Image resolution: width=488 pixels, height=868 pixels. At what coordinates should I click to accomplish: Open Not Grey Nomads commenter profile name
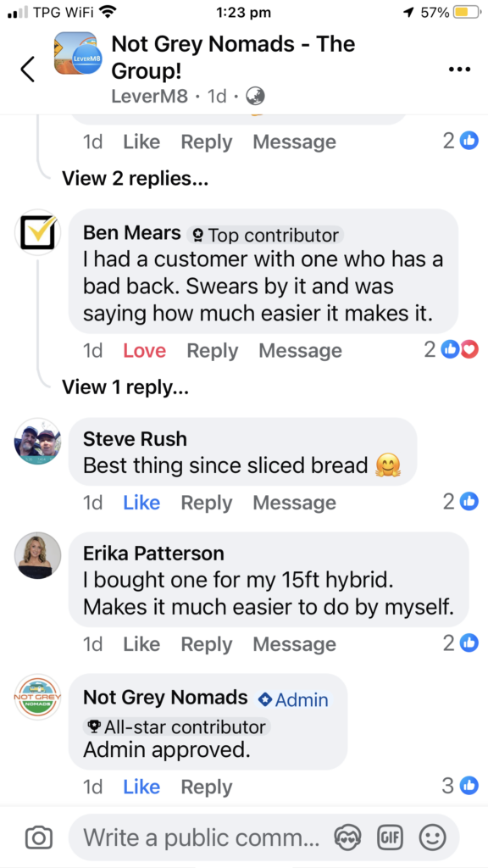point(165,697)
